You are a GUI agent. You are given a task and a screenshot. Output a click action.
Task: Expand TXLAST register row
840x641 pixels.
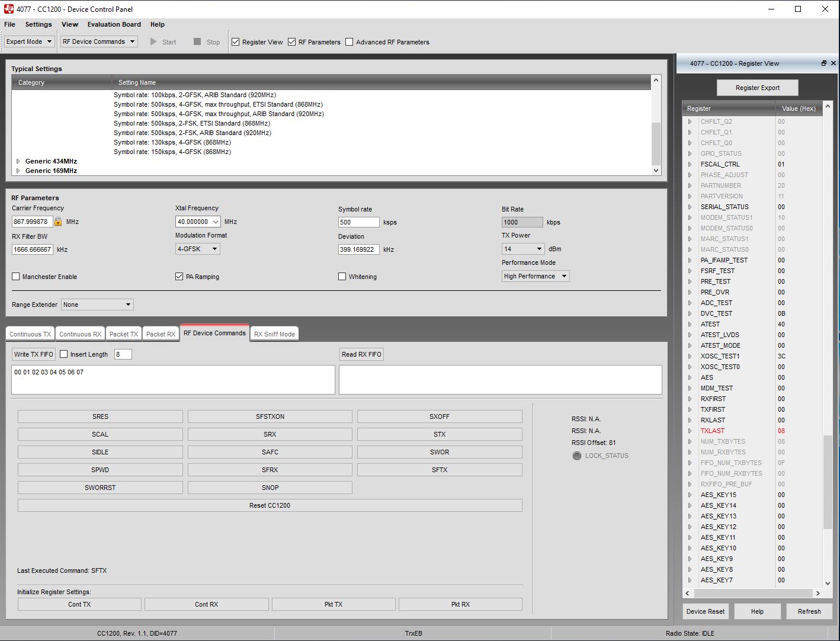690,431
